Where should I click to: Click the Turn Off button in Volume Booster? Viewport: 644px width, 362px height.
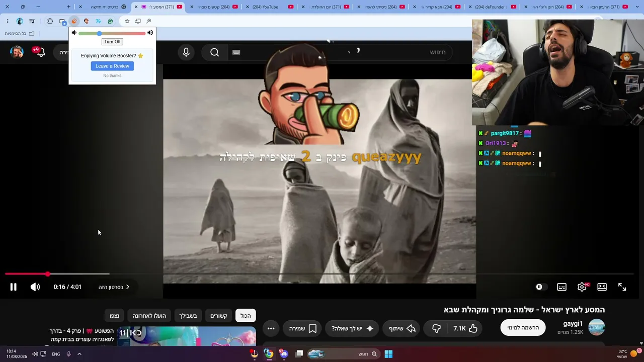112,42
